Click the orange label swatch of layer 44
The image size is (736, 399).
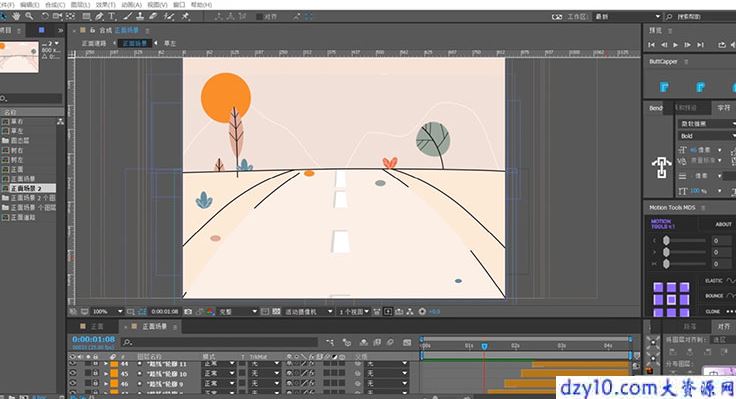click(114, 364)
